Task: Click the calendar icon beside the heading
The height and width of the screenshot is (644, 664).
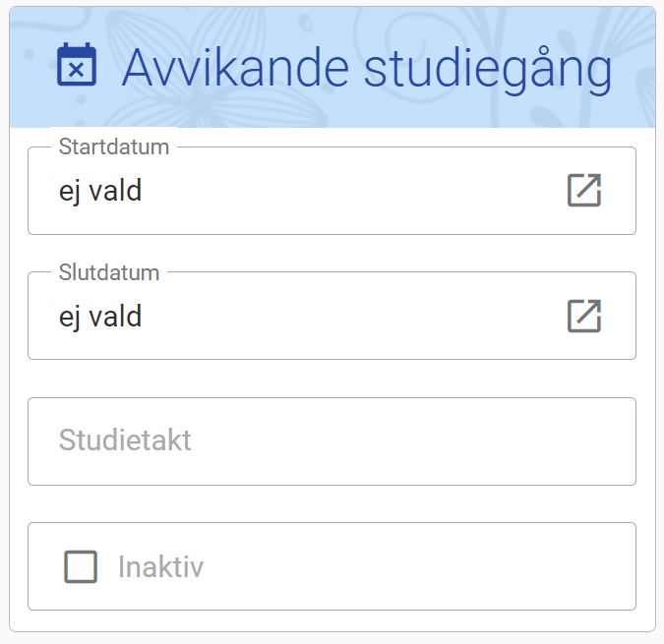Action: 77,65
